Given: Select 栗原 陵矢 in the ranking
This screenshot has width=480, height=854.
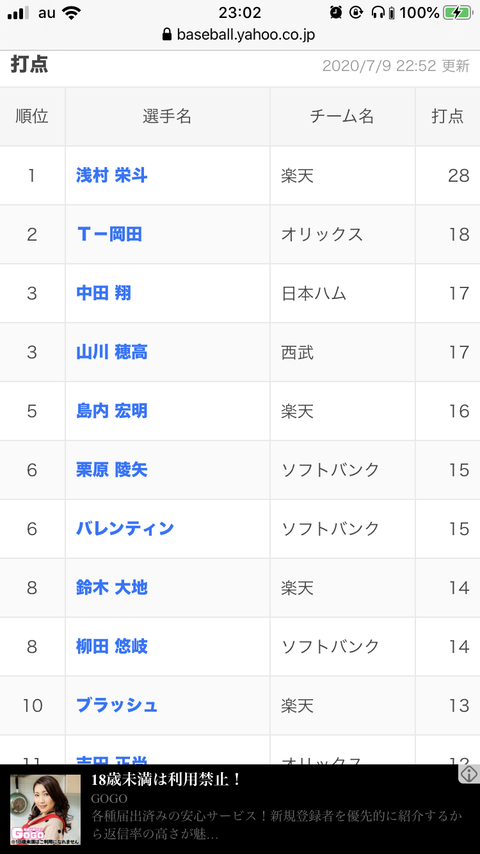Looking at the screenshot, I should 112,469.
